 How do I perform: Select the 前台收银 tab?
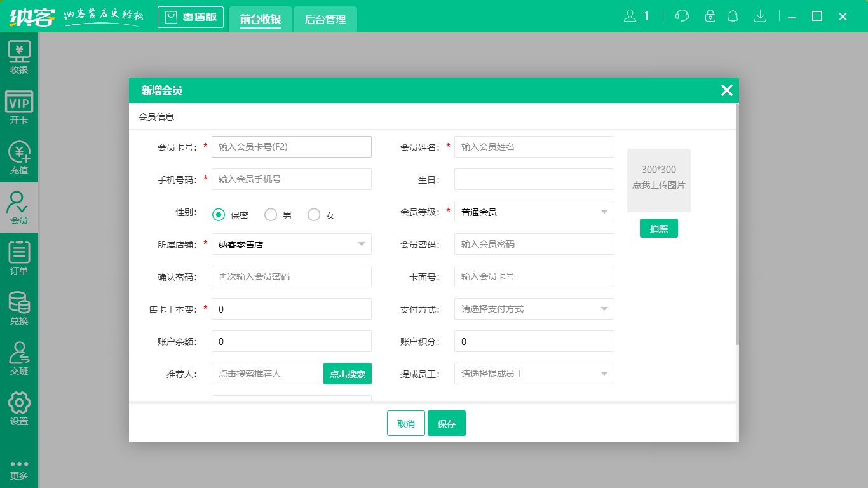pos(261,20)
